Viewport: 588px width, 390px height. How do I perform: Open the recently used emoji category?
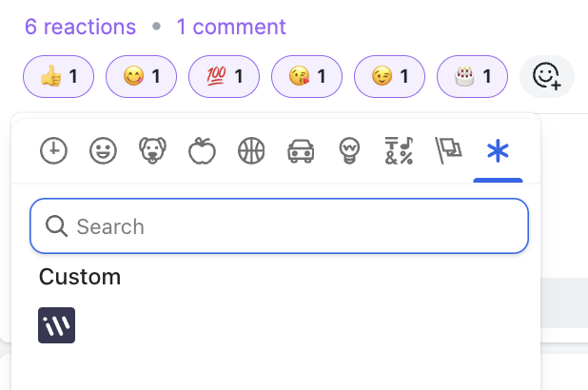coord(53,150)
